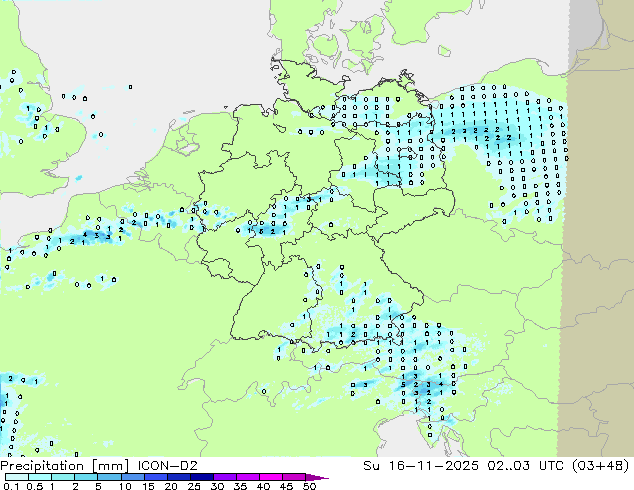This screenshot has width=634, height=490.
Task: Click the '20' legend tick label
Action: coord(171,486)
